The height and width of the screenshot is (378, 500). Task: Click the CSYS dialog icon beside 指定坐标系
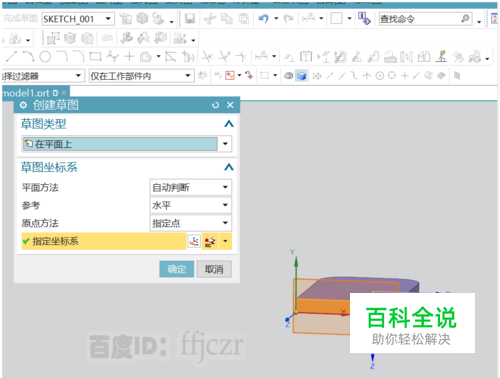point(194,241)
